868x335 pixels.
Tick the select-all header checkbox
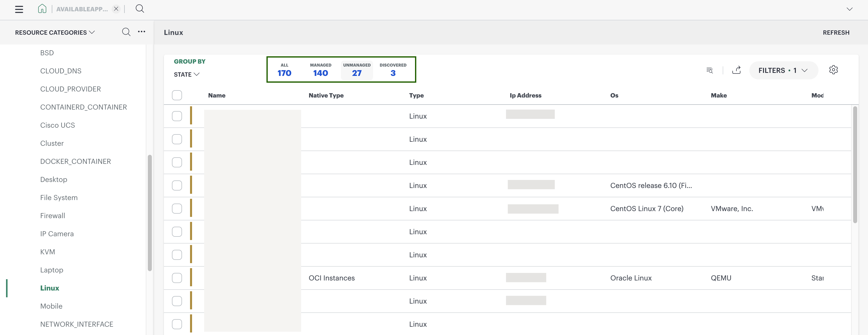(x=177, y=95)
